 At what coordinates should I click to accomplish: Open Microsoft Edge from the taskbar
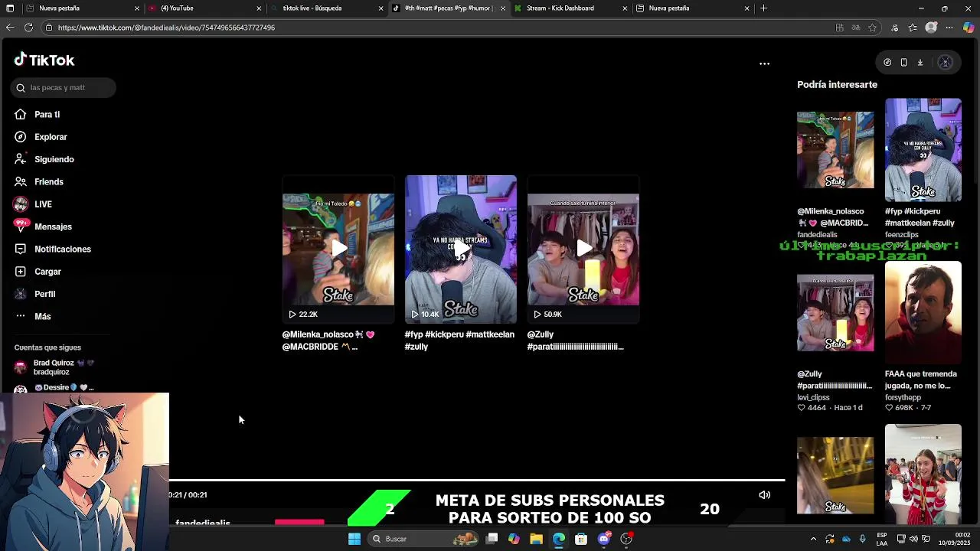point(559,539)
